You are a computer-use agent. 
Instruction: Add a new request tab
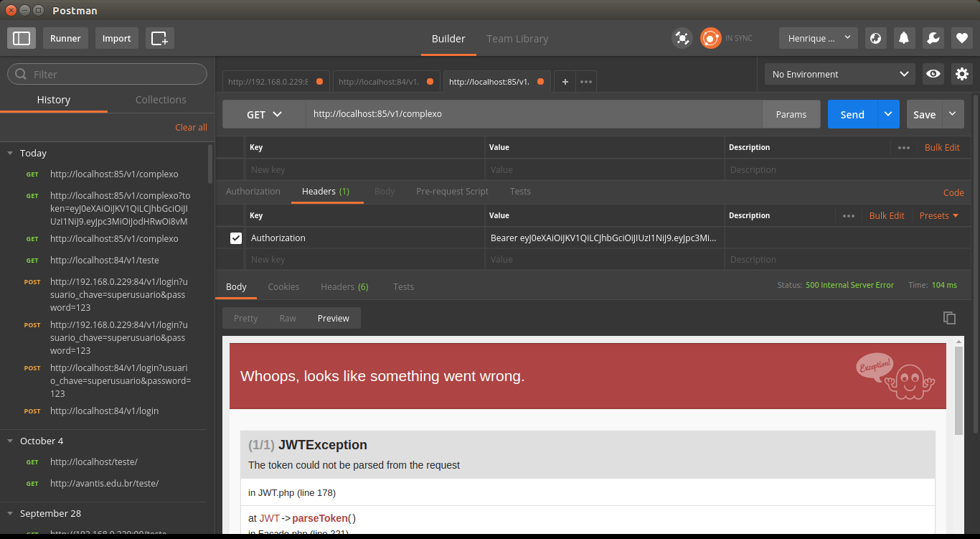[x=565, y=82]
